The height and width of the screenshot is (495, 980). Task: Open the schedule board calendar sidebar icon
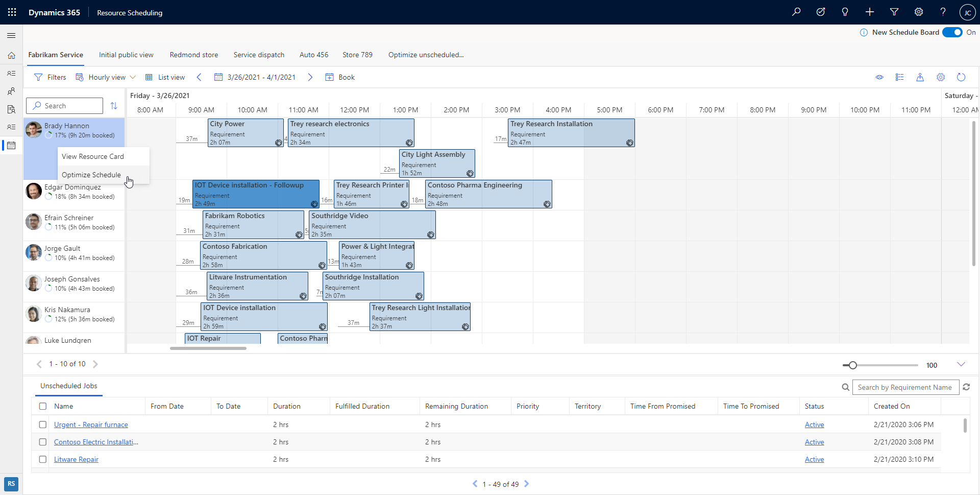click(x=11, y=146)
